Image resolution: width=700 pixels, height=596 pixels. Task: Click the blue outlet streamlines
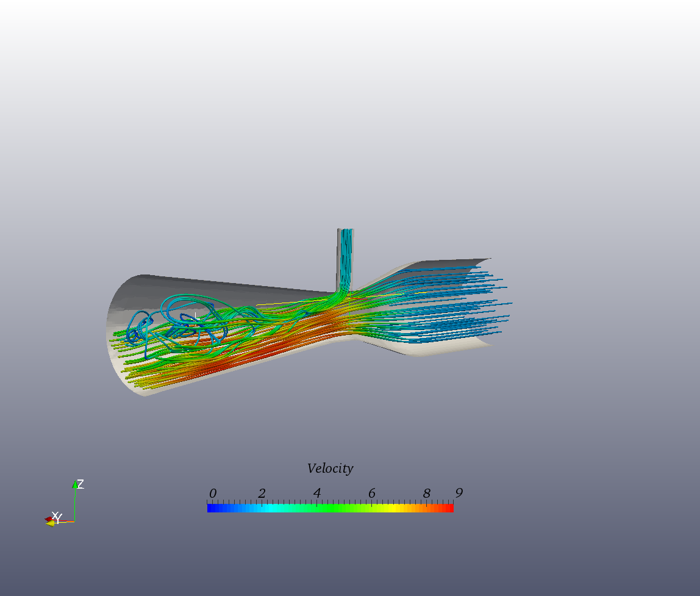[x=451, y=304]
